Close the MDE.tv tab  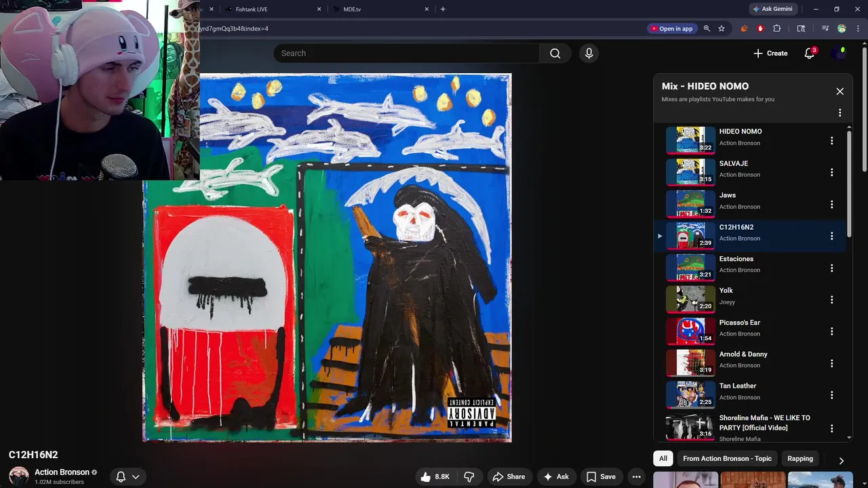427,9
